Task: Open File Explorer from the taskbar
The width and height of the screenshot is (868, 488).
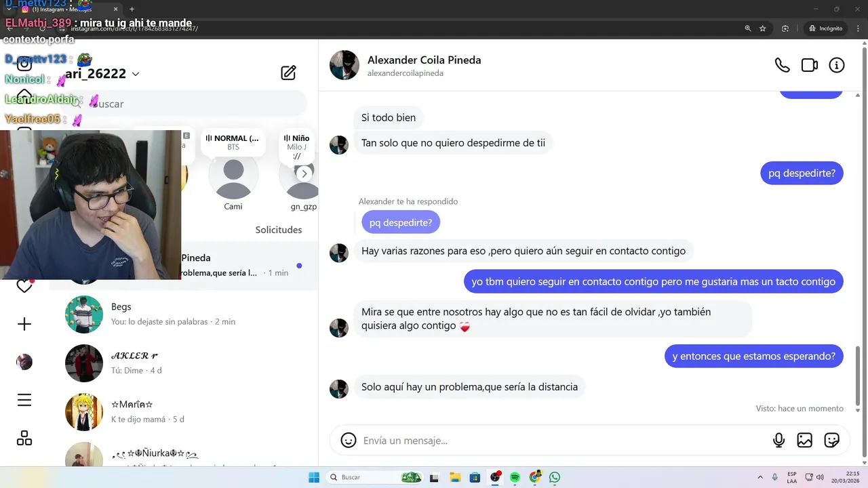Action: pos(455,477)
